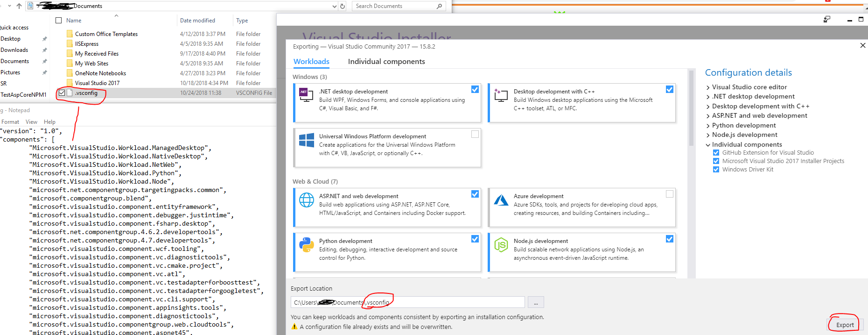Expand Python development in Configuration details
This screenshot has height=335, width=868.
tap(708, 126)
